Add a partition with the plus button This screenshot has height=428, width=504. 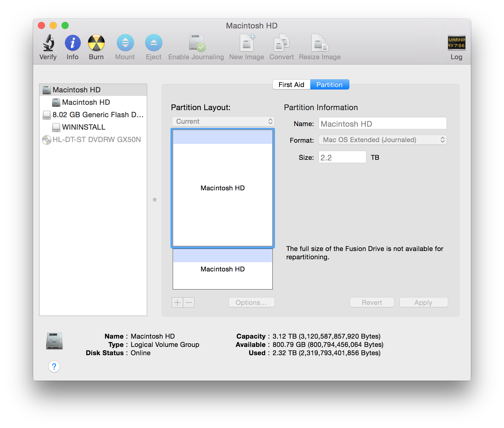tap(177, 303)
